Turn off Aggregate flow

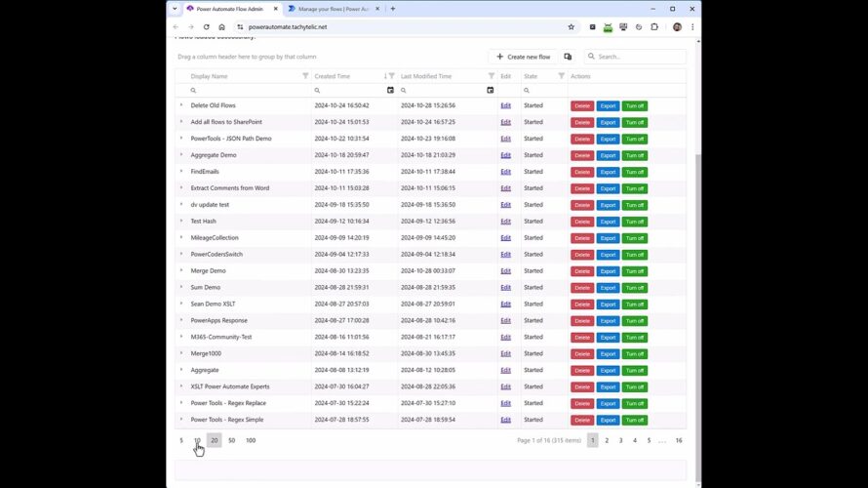point(634,371)
